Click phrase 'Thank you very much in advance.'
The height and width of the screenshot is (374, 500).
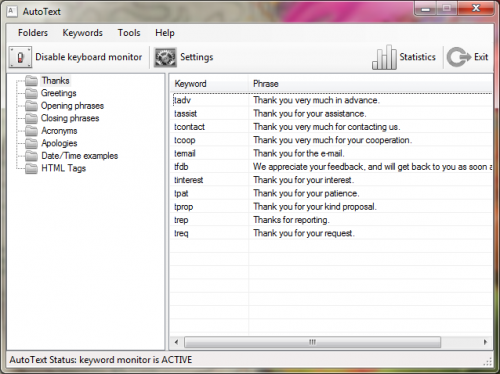pyautogui.click(x=316, y=100)
